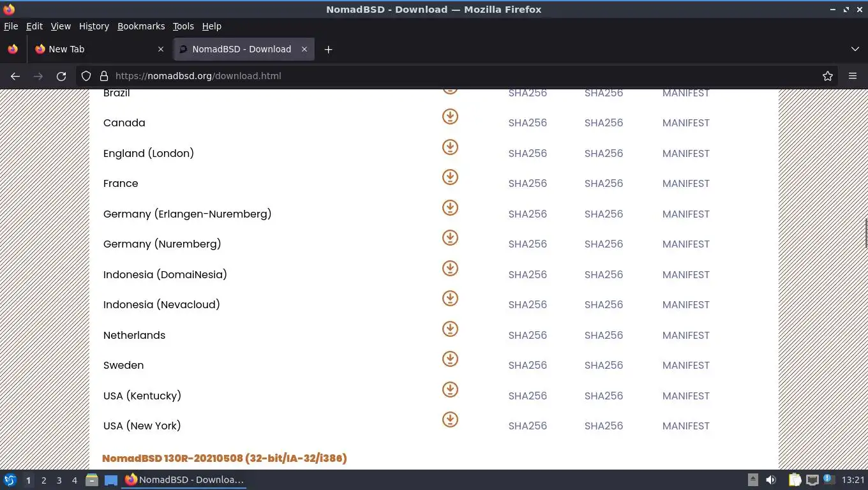This screenshot has width=868, height=490.
Task: Open the file manager icon in the taskbar
Action: [92, 480]
